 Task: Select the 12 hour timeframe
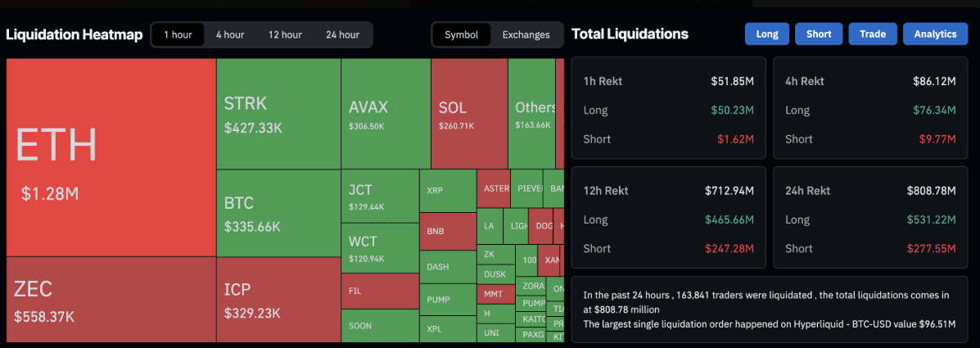click(285, 34)
